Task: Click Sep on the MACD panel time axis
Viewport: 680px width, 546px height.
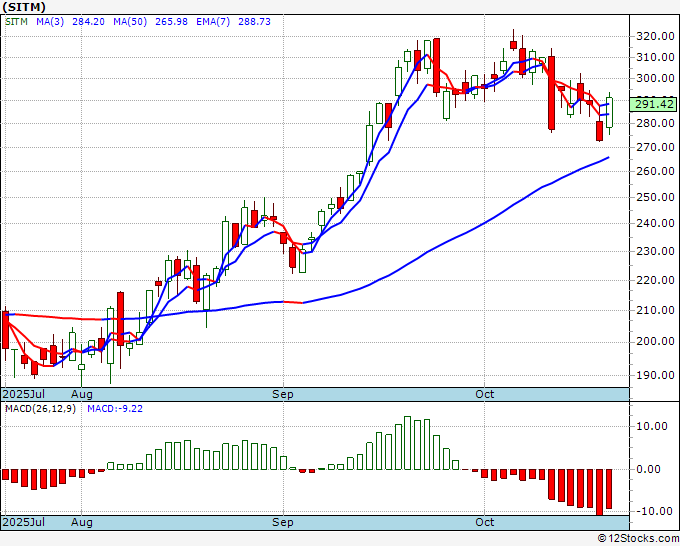Action: (x=283, y=522)
